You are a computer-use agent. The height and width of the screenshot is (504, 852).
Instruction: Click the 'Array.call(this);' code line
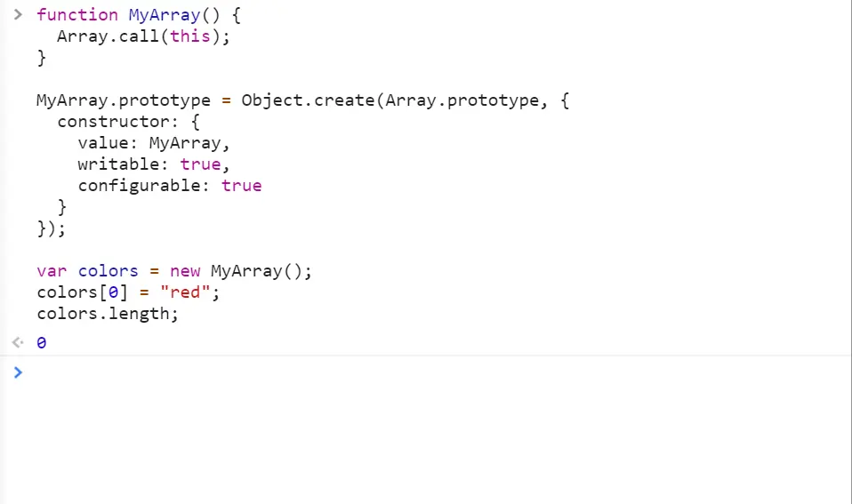click(x=143, y=36)
